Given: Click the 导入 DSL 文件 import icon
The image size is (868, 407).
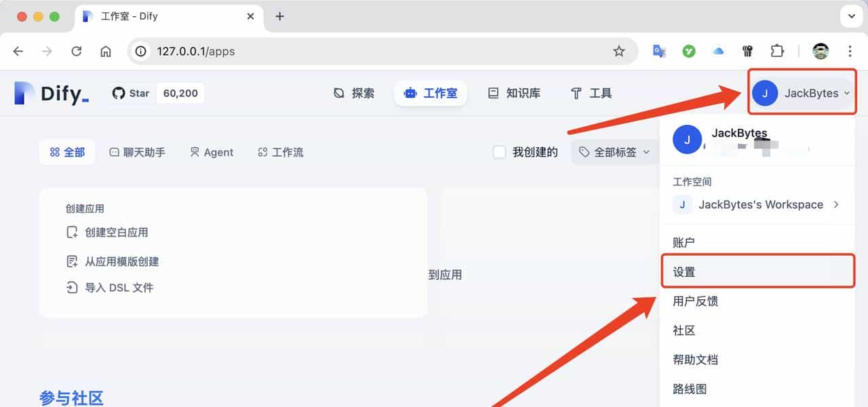Looking at the screenshot, I should pyautogui.click(x=71, y=288).
